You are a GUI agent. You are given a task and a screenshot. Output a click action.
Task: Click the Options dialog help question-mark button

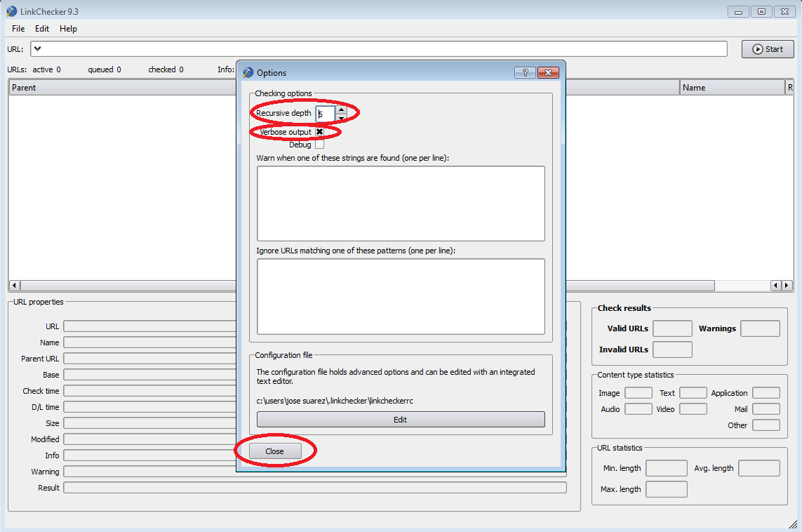(524, 72)
